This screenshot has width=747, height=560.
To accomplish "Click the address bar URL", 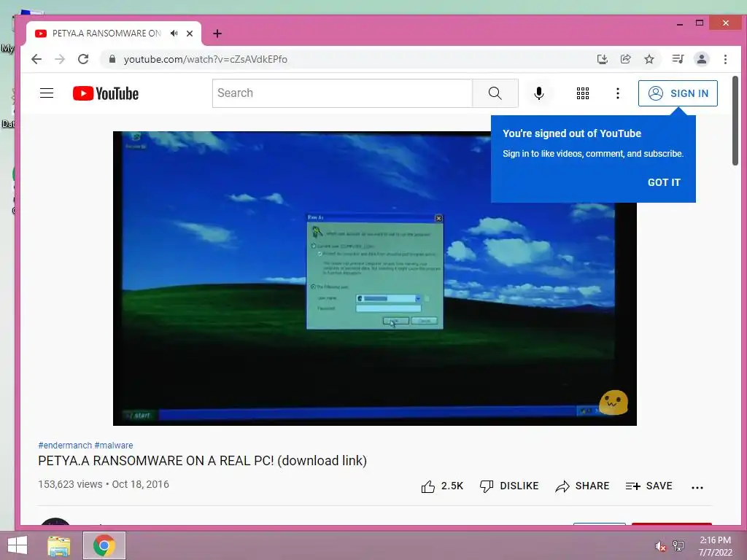I will pos(205,59).
